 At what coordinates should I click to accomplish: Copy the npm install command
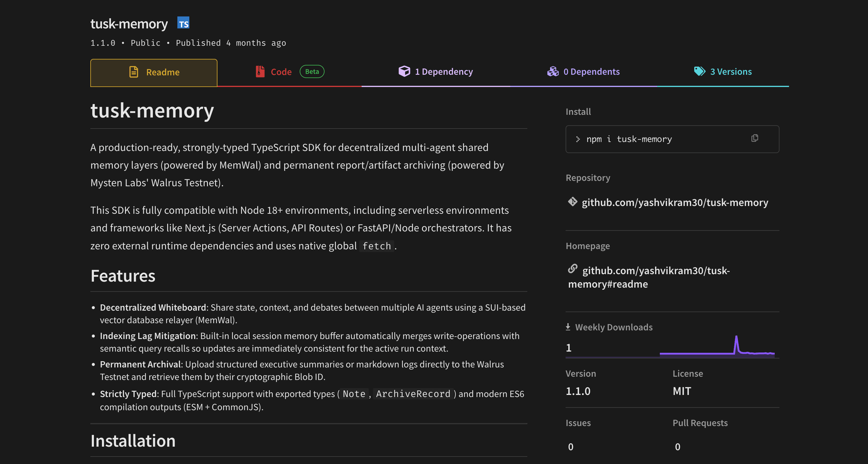tap(754, 138)
